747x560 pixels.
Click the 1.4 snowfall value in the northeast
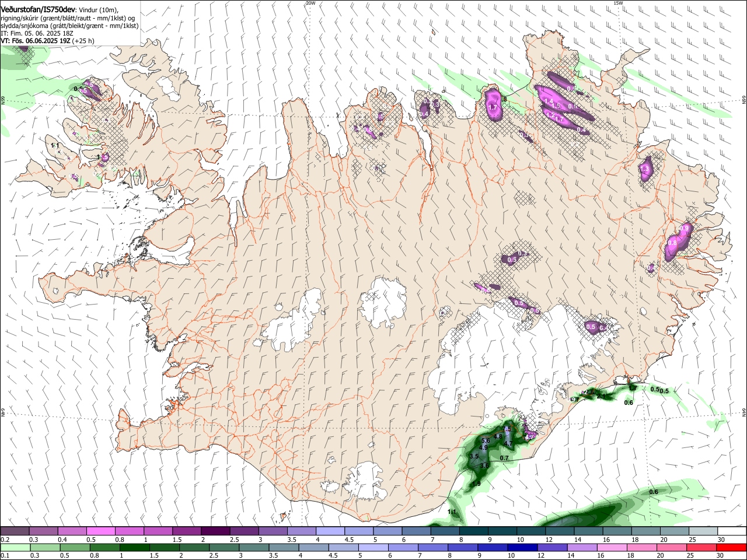tap(549, 102)
